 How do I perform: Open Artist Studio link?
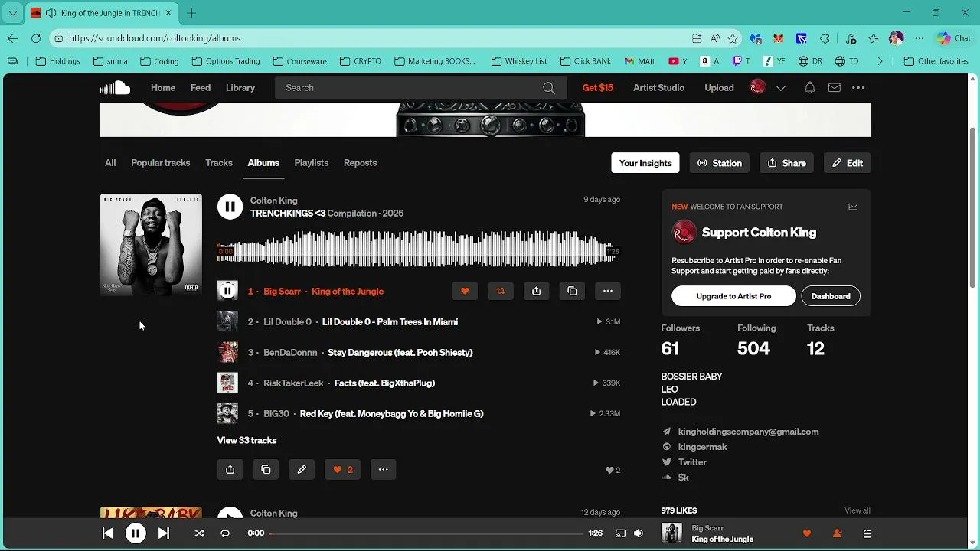pos(658,88)
